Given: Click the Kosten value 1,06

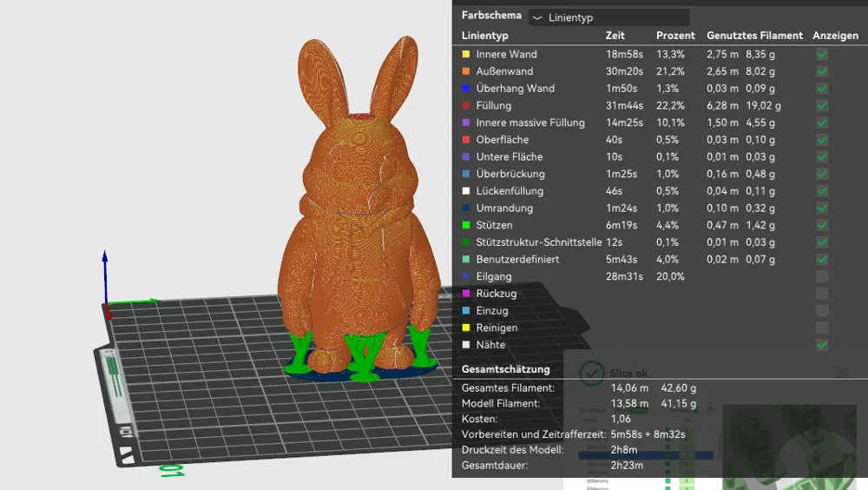Looking at the screenshot, I should [621, 419].
